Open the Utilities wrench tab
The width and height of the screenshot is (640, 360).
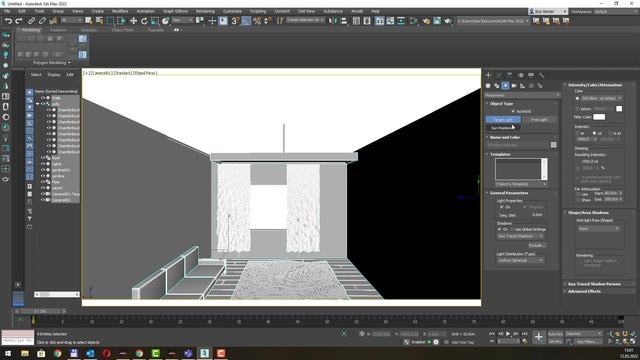pos(542,75)
